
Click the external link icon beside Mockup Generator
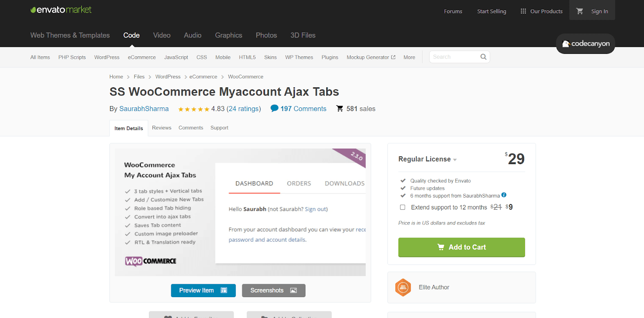(393, 57)
